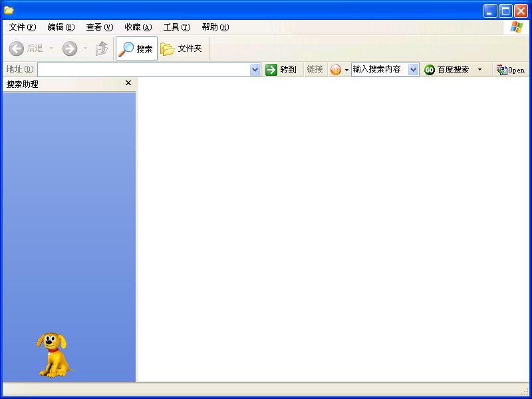Open the Forward history dropdown arrow
Image resolution: width=532 pixels, height=399 pixels.
pyautogui.click(x=86, y=49)
